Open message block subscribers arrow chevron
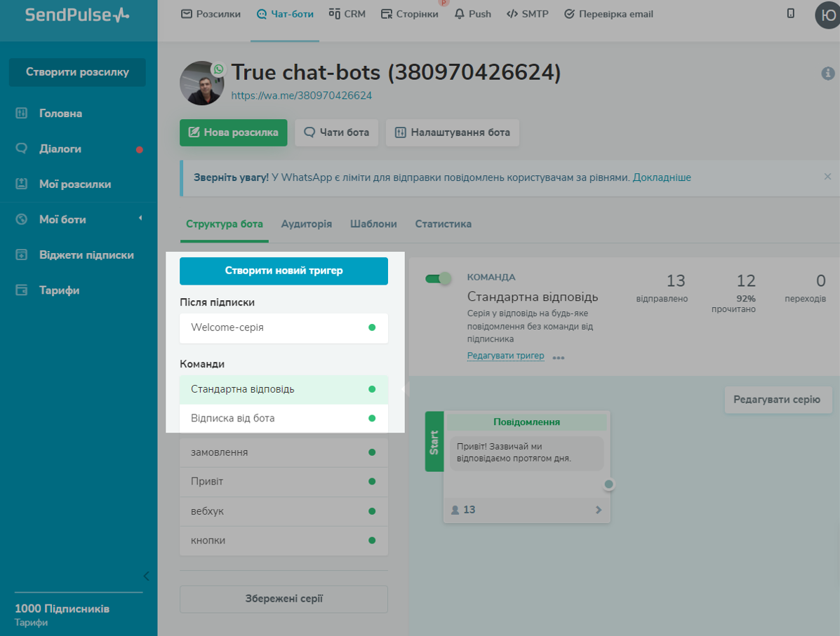This screenshot has width=840, height=636. coord(599,510)
